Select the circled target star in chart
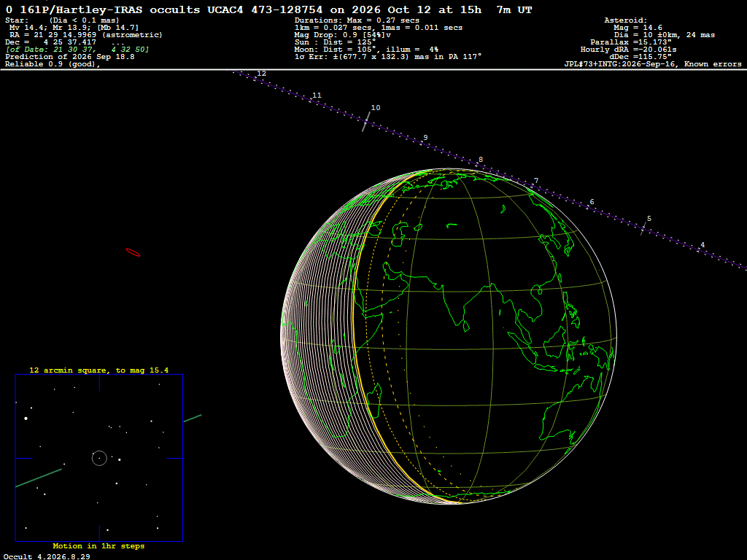Image resolution: width=747 pixels, height=560 pixels. [99, 458]
